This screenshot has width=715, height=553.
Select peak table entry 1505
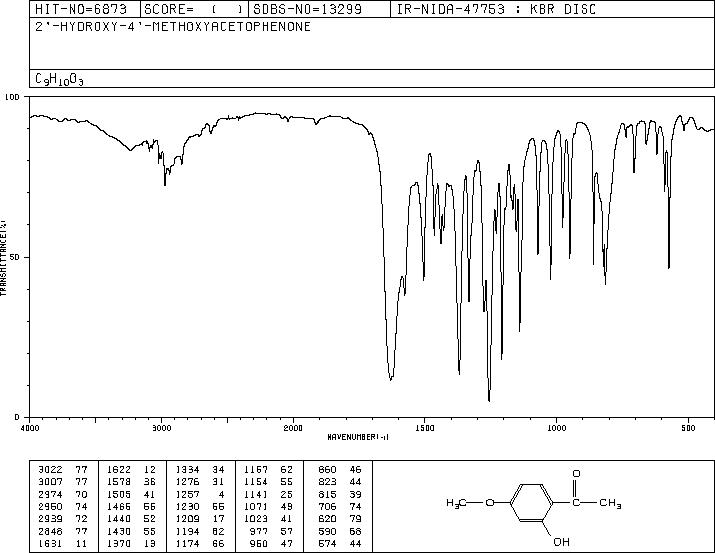131,494
